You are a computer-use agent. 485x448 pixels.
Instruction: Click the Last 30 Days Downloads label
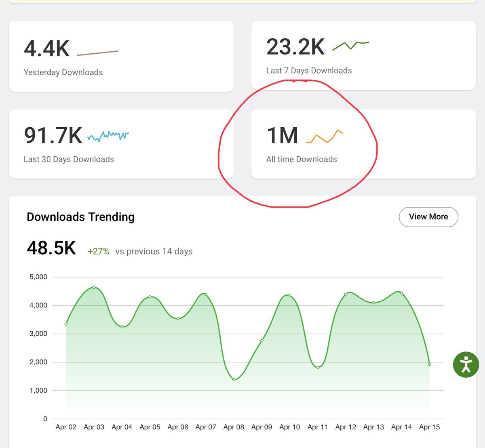(x=69, y=160)
